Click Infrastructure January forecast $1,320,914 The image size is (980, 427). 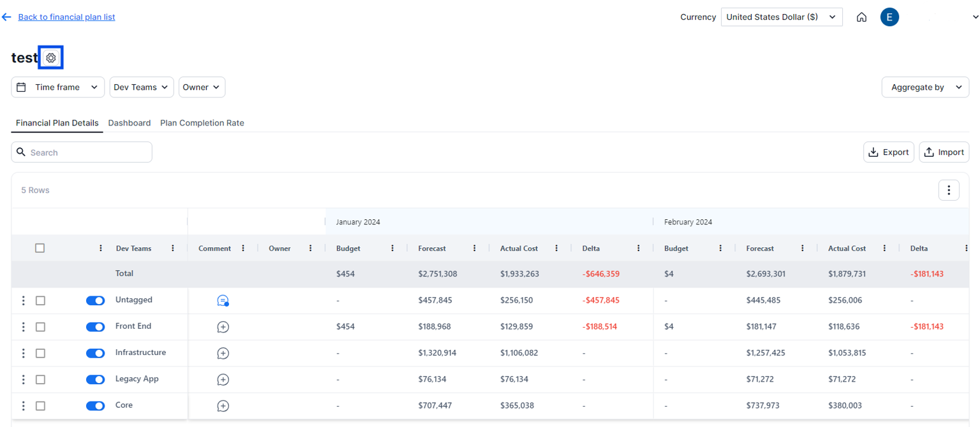pos(437,352)
